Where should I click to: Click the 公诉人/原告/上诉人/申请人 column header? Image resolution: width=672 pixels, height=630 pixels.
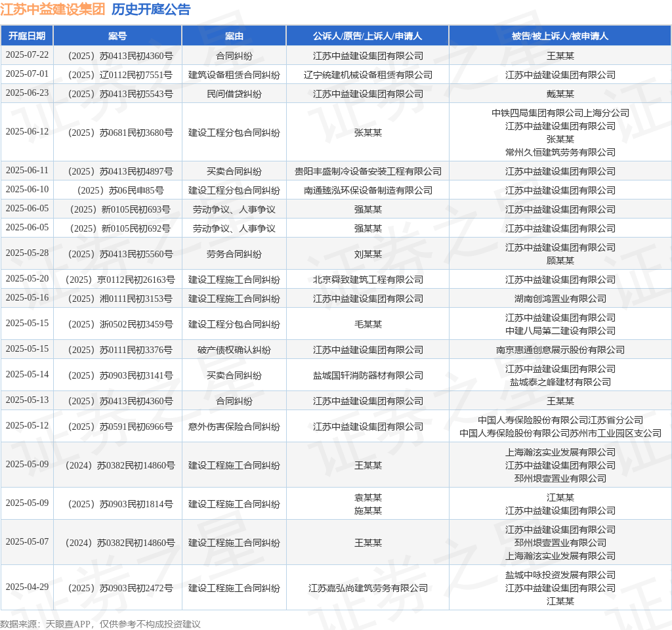coord(367,36)
